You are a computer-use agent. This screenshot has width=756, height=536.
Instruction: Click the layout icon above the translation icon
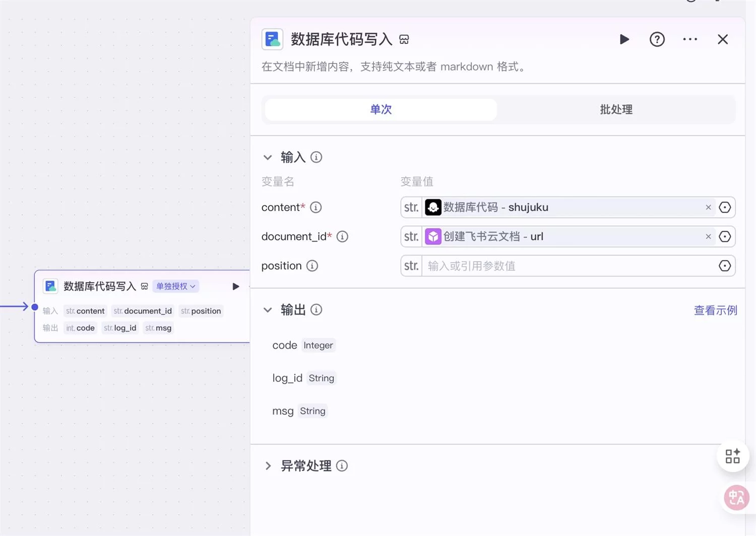[733, 456]
